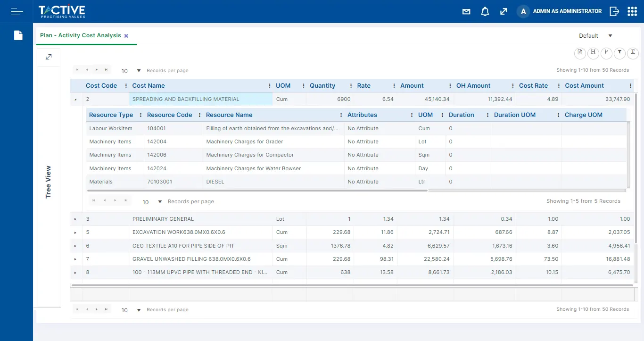Collapse the expanded cost code 2 row
The height and width of the screenshot is (341, 644).
tap(75, 100)
